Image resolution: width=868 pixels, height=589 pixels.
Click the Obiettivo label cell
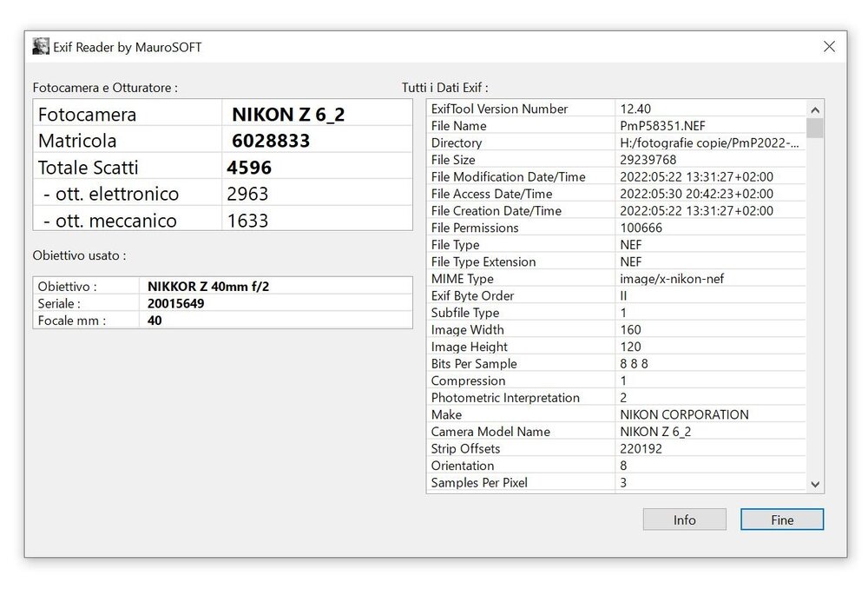click(x=86, y=286)
